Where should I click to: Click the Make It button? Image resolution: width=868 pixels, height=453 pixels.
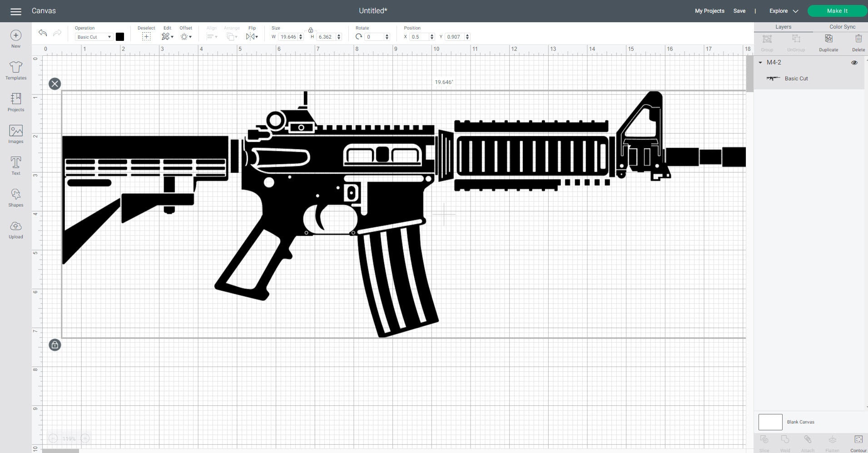836,10
